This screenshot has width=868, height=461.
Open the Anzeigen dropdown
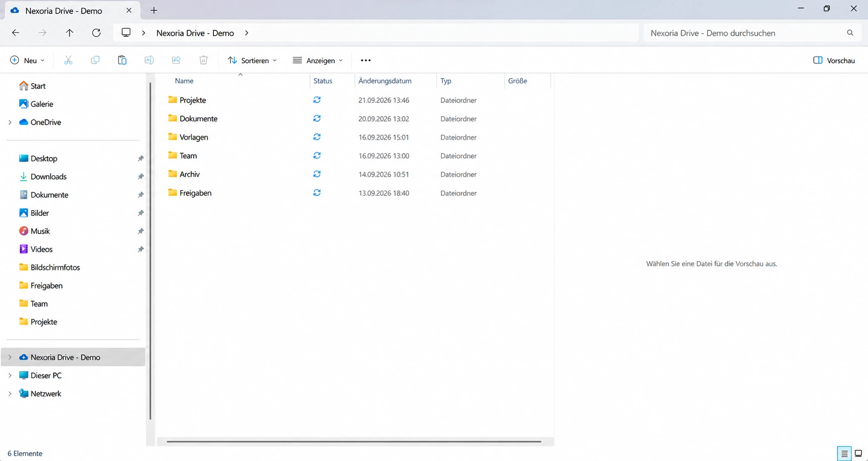tap(318, 61)
